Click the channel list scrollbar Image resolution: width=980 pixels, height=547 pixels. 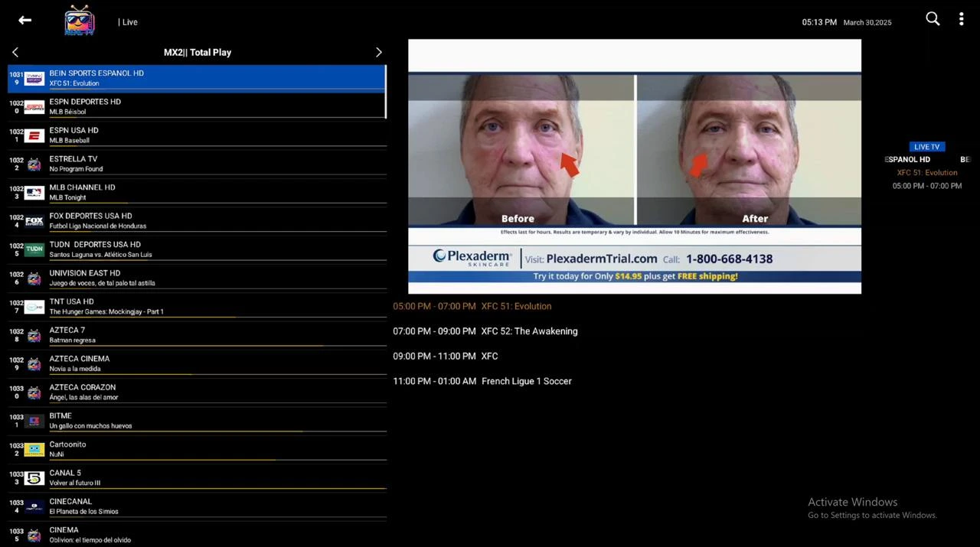[x=385, y=92]
